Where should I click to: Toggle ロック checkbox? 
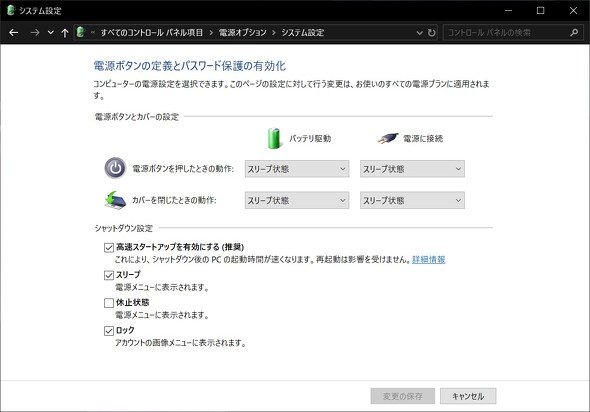[109, 331]
